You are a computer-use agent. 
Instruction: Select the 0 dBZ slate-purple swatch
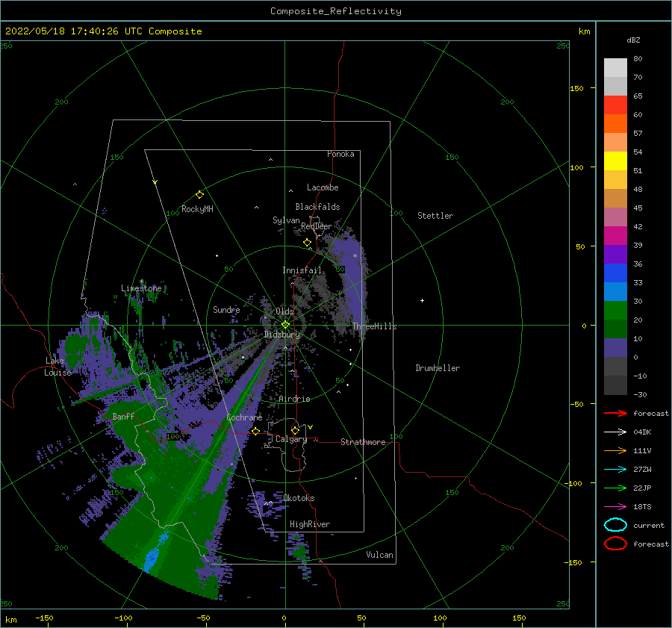click(x=615, y=348)
